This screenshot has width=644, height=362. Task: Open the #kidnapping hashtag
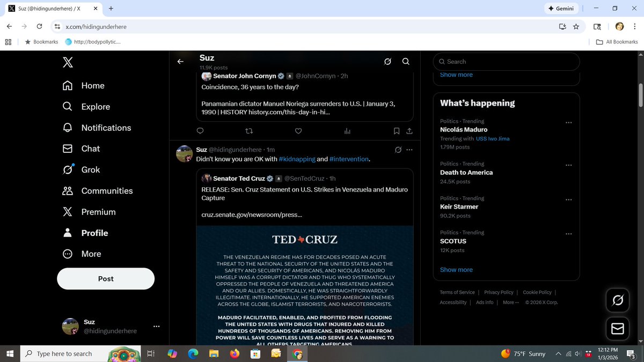[x=297, y=159]
